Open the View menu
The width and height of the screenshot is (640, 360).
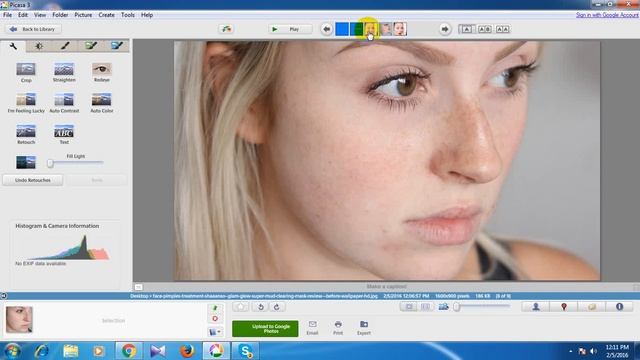click(40, 15)
